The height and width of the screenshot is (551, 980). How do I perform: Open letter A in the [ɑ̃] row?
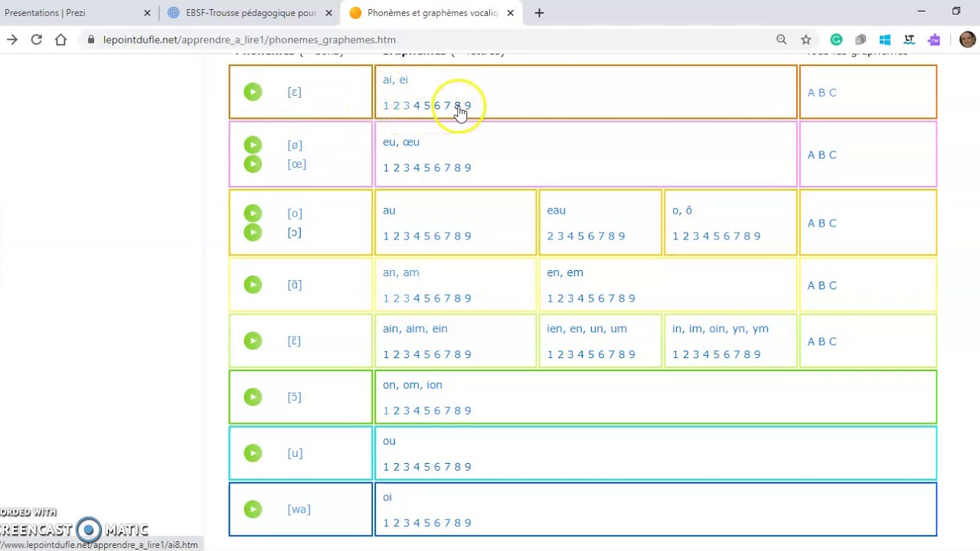[x=812, y=285]
